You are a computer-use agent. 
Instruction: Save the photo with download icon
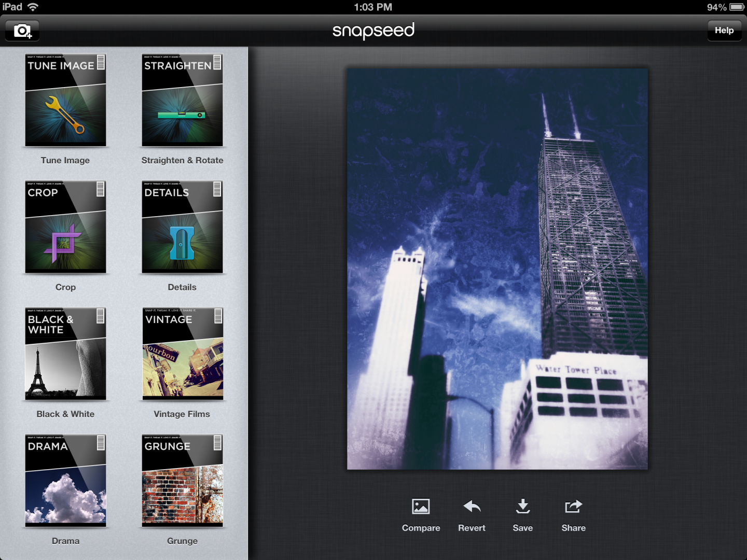pos(523,507)
